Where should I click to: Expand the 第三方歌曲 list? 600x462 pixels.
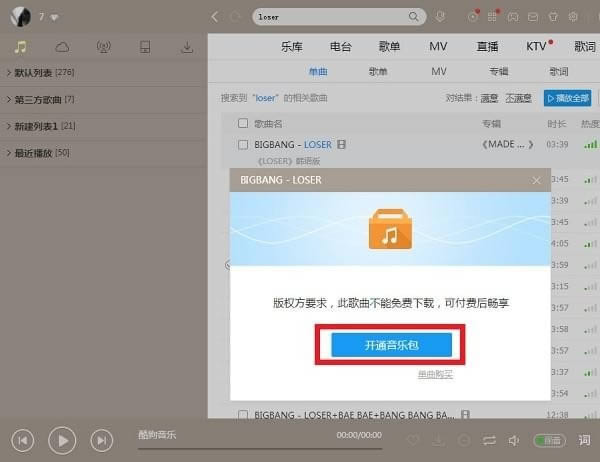(x=40, y=99)
